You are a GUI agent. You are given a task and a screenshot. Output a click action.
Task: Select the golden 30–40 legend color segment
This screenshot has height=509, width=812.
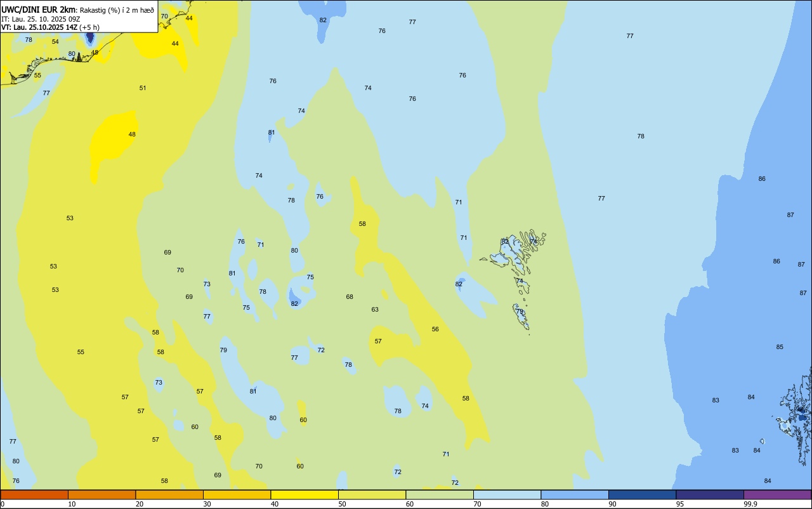(237, 494)
